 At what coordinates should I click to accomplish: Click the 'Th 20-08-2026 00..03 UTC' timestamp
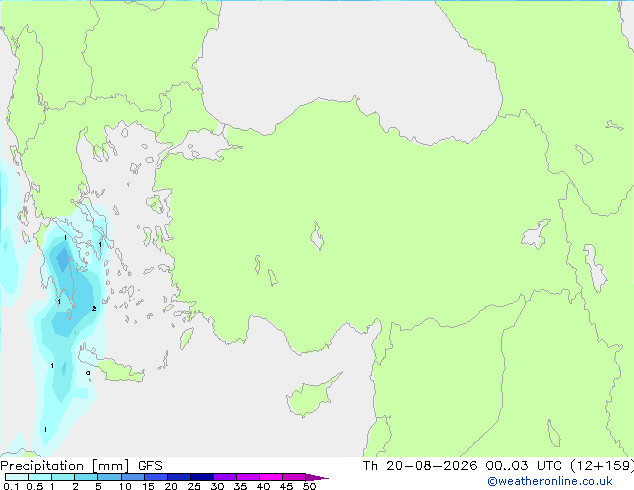point(462,466)
